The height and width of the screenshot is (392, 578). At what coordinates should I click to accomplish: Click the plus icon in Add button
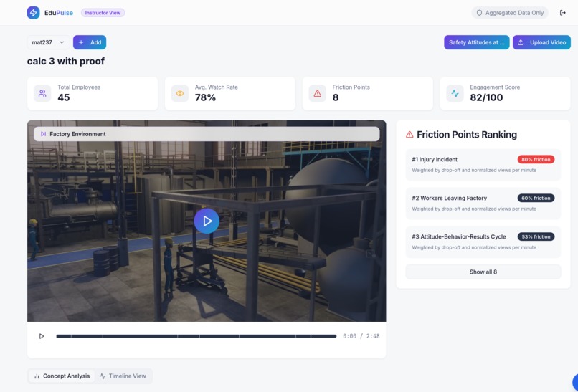point(81,42)
